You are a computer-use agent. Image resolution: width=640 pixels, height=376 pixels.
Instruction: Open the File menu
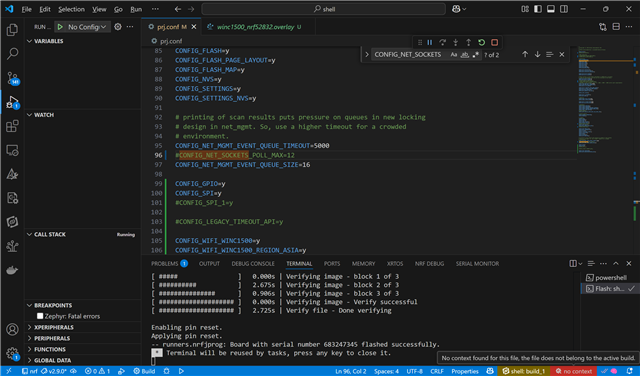pyautogui.click(x=27, y=9)
